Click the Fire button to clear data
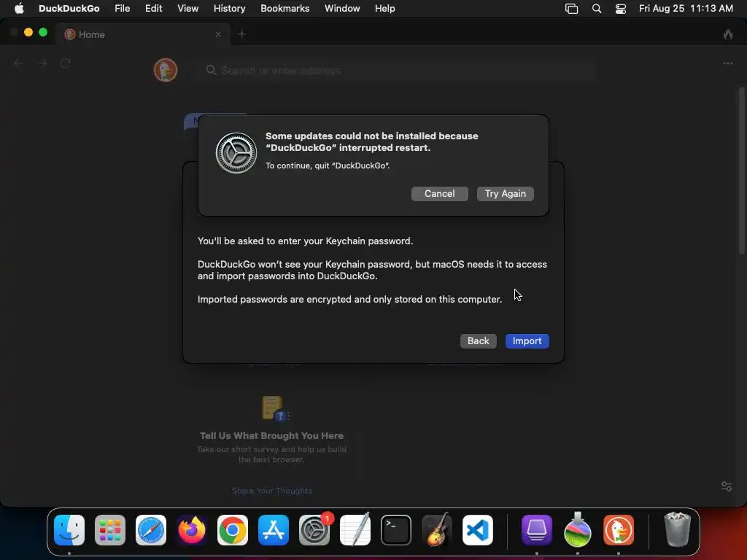Screen dimensions: 747x560 pos(728,34)
